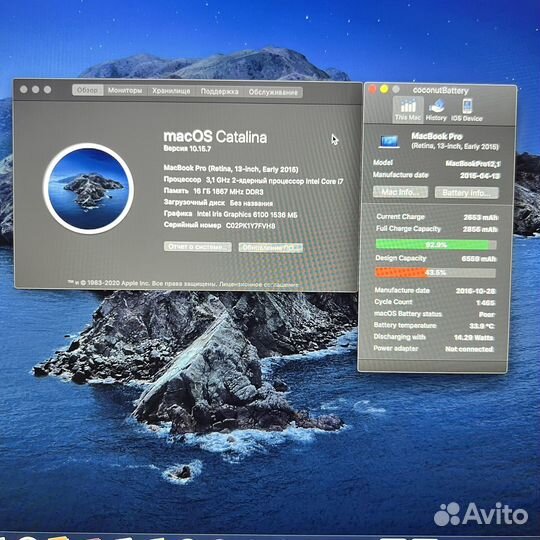
Task: Click the Model MacBookPro12,1 value
Action: coord(473,164)
